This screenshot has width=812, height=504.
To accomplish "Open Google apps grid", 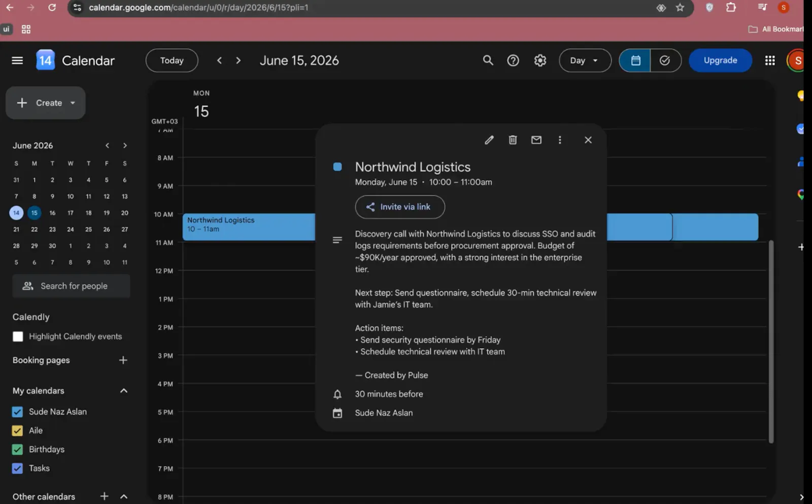I will tap(769, 60).
